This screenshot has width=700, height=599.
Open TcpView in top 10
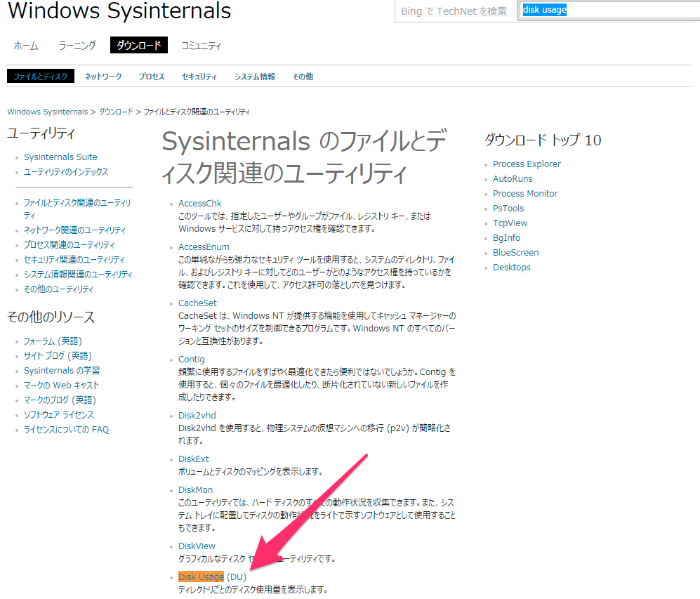point(510,223)
